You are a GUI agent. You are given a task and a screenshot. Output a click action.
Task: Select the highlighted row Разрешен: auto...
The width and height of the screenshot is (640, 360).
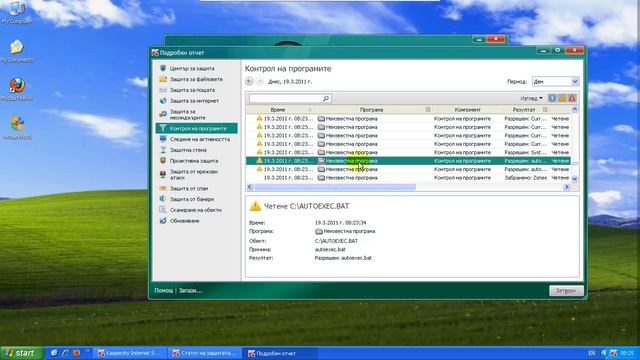(x=408, y=161)
